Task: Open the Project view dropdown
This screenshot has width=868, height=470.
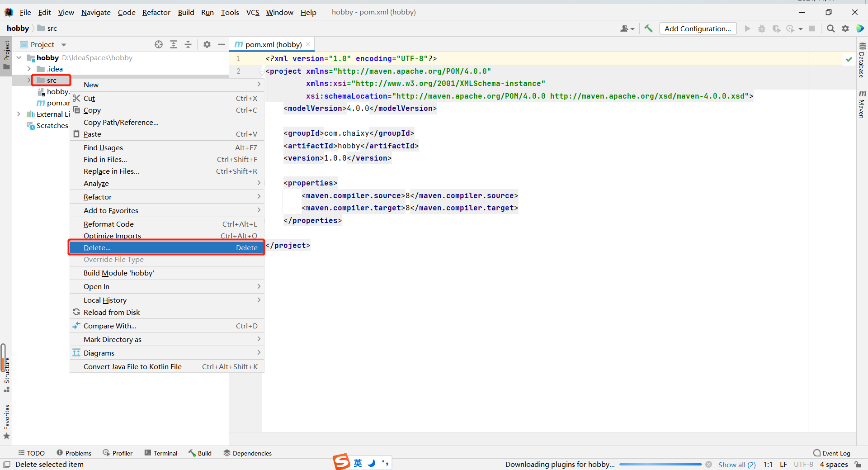Action: pyautogui.click(x=64, y=45)
